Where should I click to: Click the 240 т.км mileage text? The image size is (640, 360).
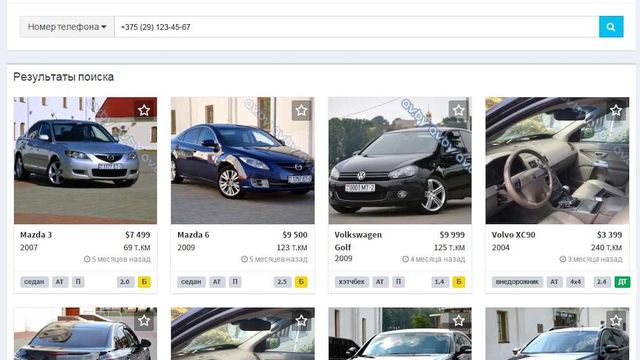click(x=607, y=247)
